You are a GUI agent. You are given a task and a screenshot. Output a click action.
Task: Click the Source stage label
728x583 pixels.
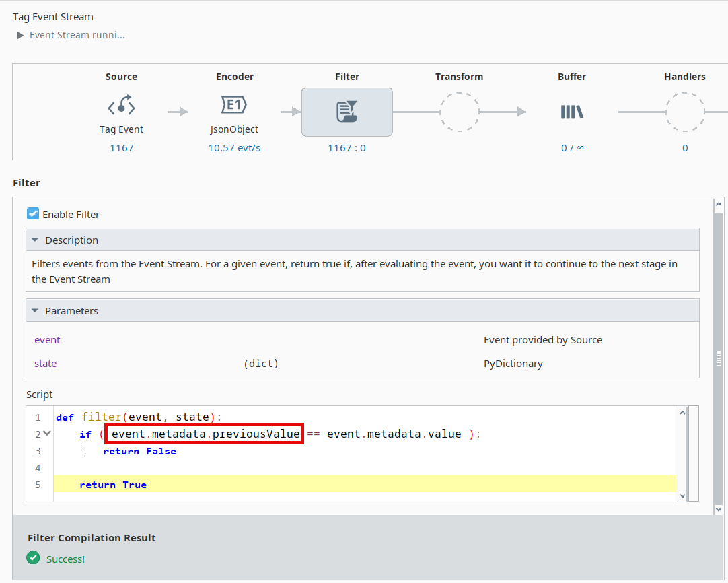121,77
